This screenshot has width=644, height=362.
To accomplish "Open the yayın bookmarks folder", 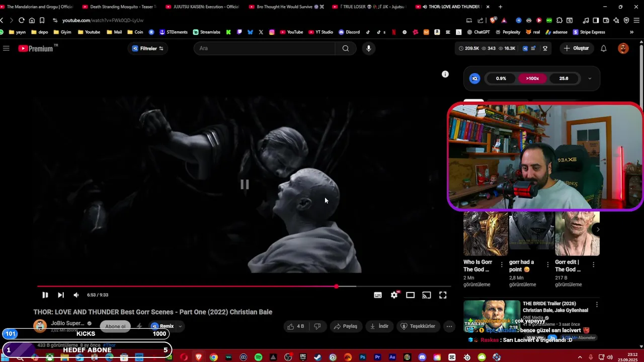I will click(17, 32).
